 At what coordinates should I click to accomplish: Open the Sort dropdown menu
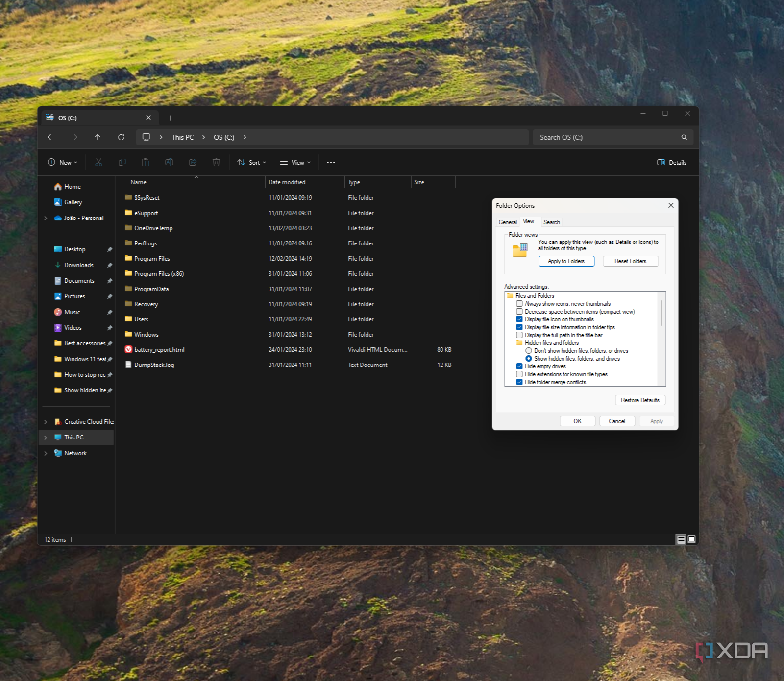point(252,163)
